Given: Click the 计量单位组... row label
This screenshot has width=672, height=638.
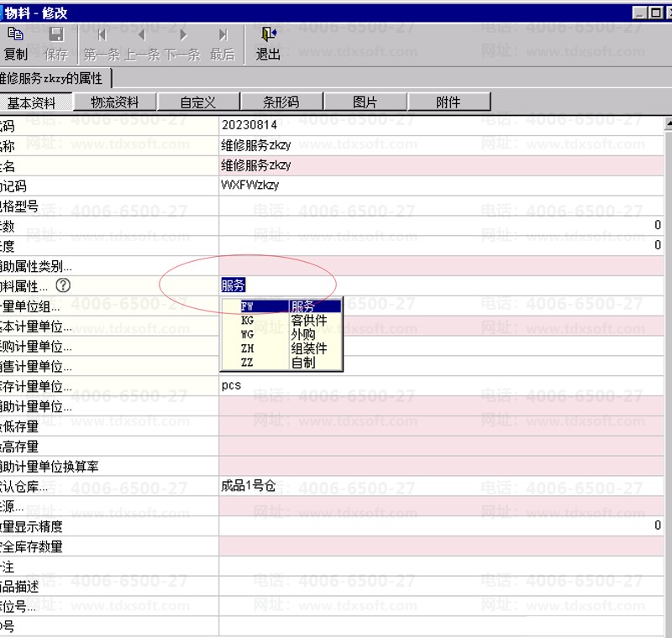Looking at the screenshot, I should (x=30, y=306).
